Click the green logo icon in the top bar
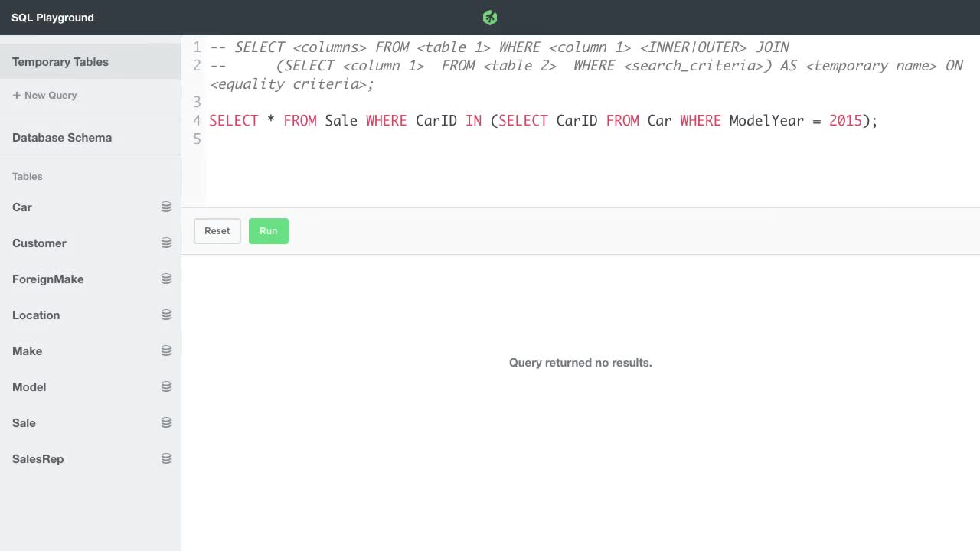This screenshot has height=551, width=980. (489, 17)
